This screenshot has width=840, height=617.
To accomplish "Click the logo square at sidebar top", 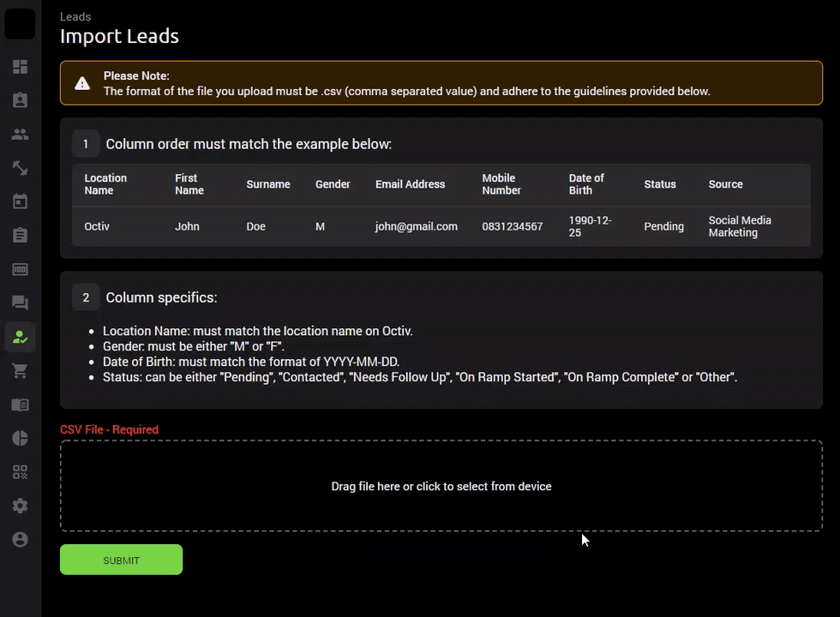I will 20,24.
